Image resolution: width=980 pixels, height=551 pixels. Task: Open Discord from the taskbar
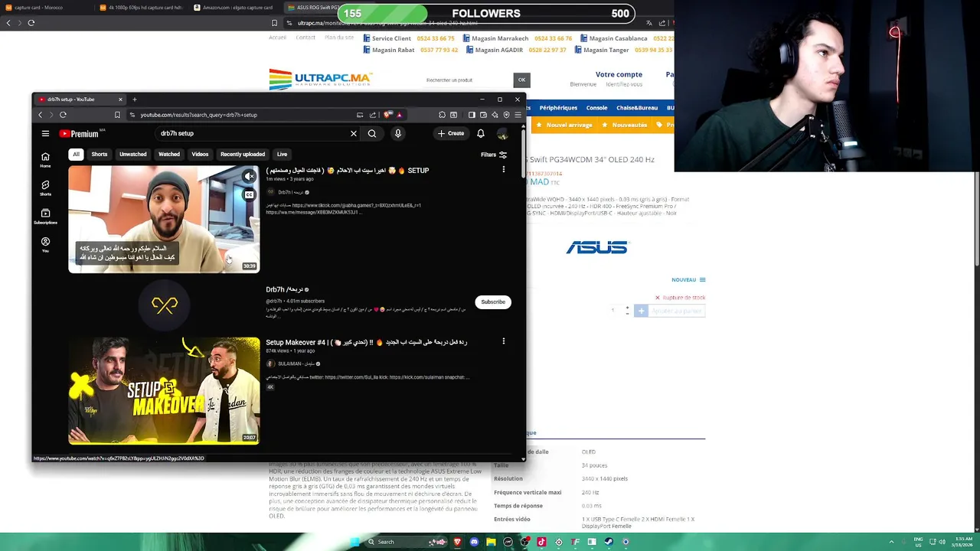(474, 542)
